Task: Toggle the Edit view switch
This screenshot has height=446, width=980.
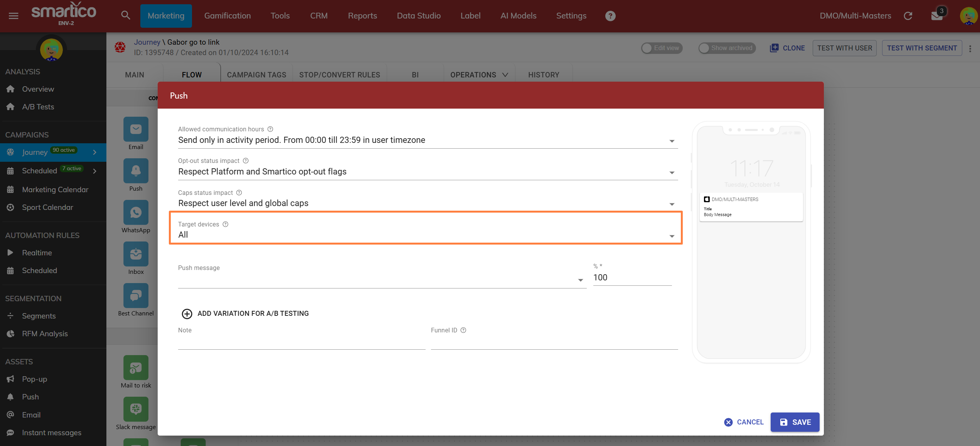Action: pyautogui.click(x=661, y=48)
